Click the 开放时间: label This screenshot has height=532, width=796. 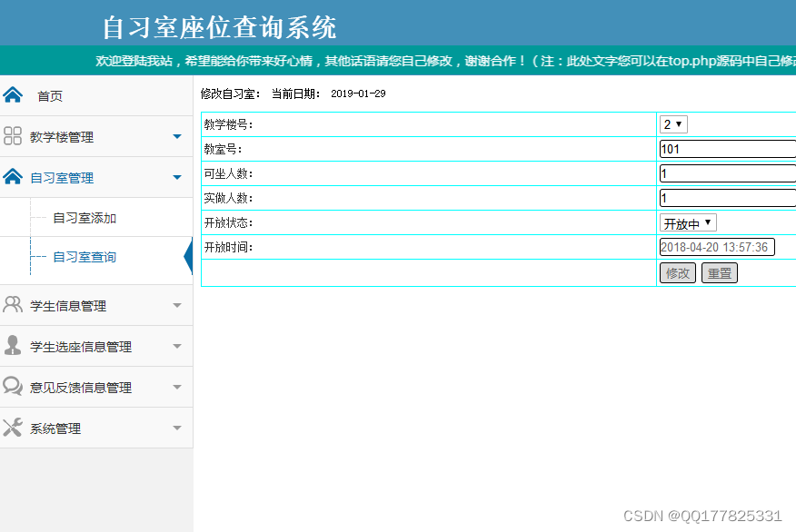pos(228,248)
